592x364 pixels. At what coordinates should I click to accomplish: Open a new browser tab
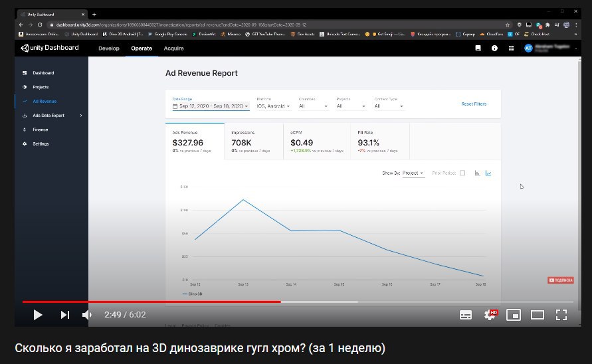(x=94, y=15)
